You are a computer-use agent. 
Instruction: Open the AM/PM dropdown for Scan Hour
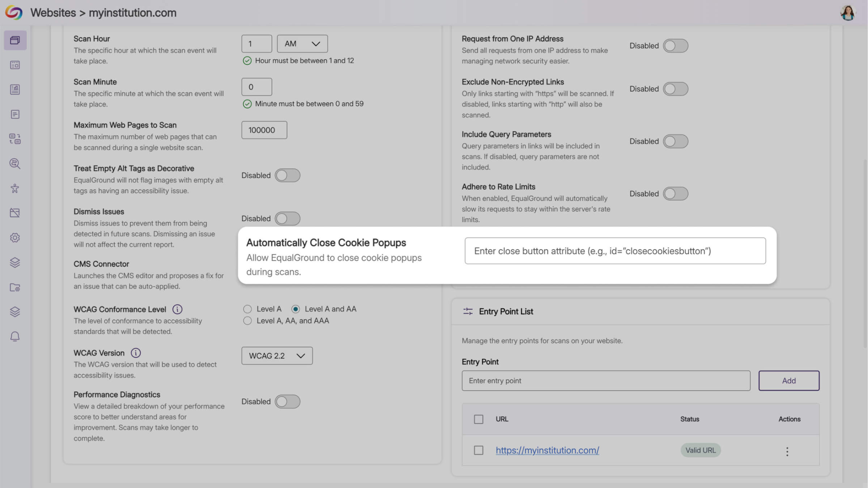[302, 44]
